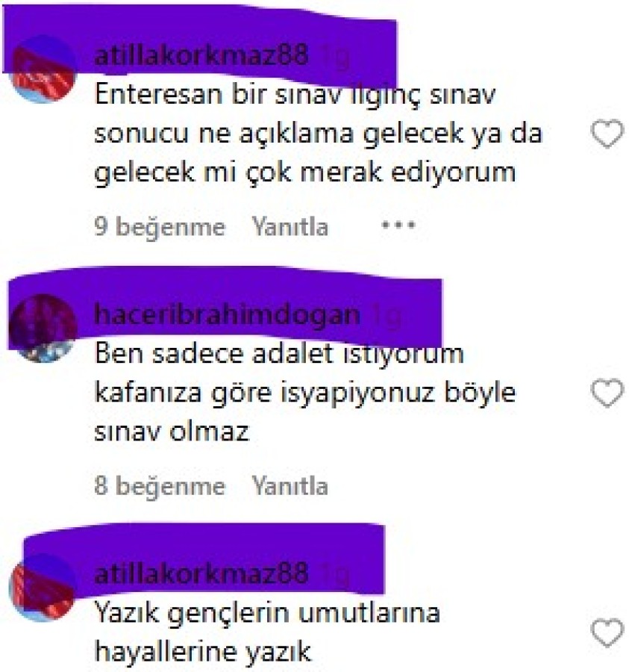The image size is (629, 672).
Task: Select the "hayallerine yazık" comment text
Action: pyautogui.click(x=202, y=653)
